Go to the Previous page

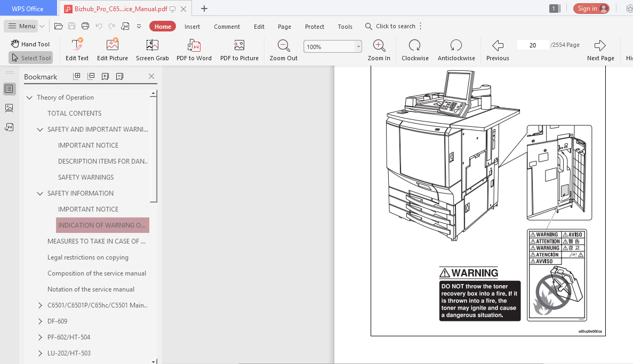tap(498, 49)
